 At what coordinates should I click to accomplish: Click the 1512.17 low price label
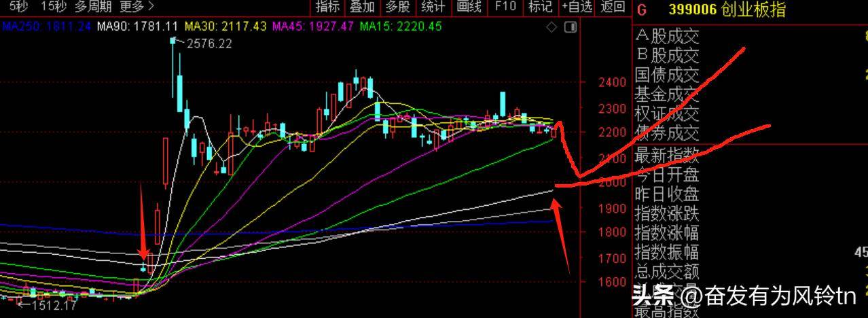(x=54, y=306)
